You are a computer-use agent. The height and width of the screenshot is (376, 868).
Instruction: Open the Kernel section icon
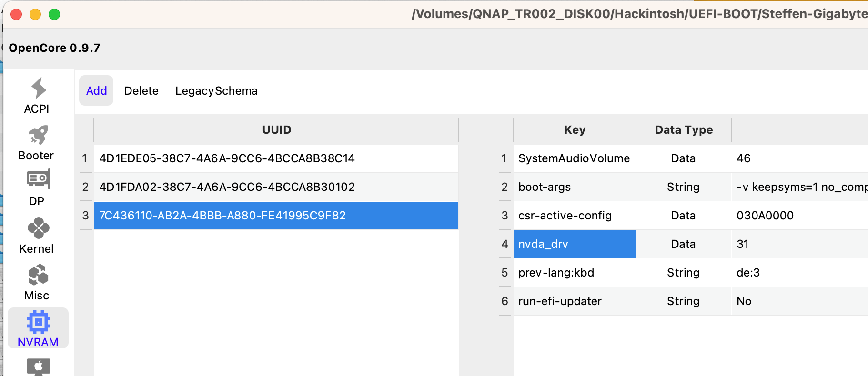(38, 228)
